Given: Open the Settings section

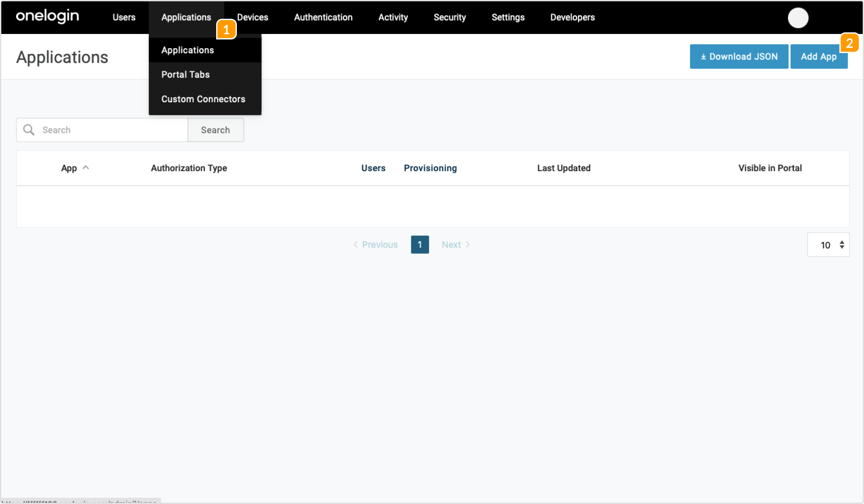Looking at the screenshot, I should pos(508,17).
